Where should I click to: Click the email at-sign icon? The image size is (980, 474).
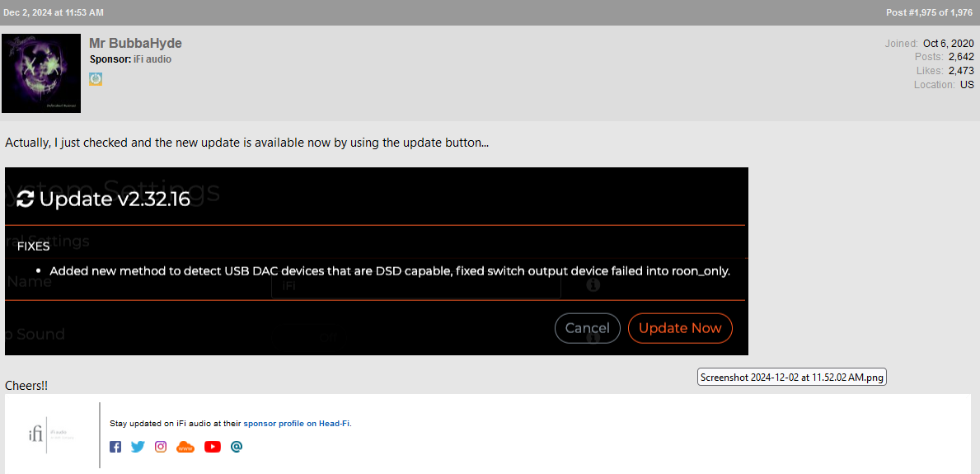pyautogui.click(x=237, y=447)
